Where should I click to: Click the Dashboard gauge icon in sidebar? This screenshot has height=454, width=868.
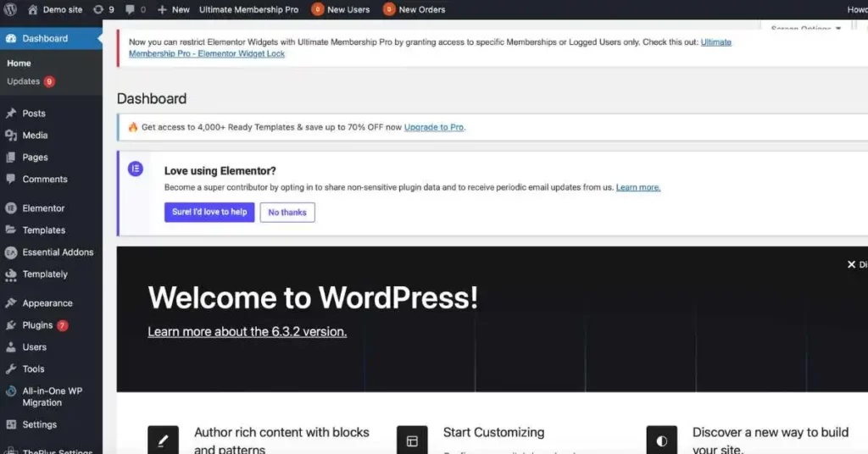tap(11, 38)
